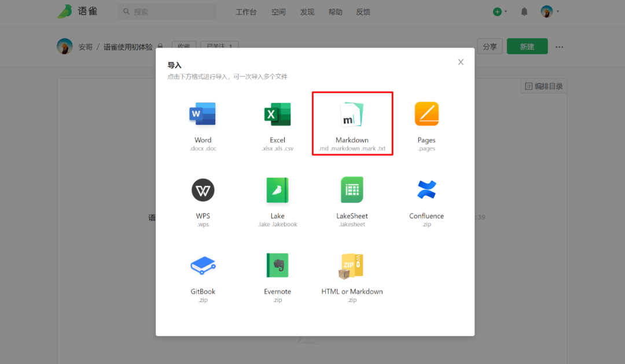Click the .docx .doc extension text
The image size is (625, 364).
point(203,149)
